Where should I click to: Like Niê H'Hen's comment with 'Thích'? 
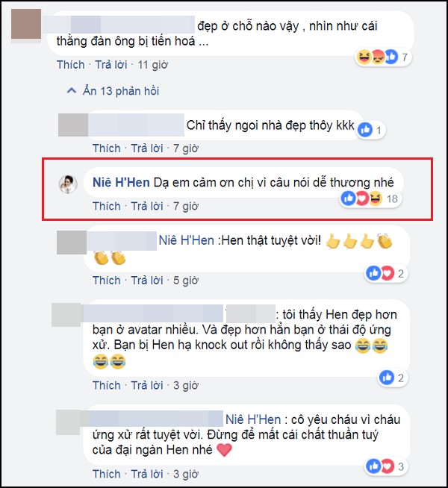pyautogui.click(x=107, y=206)
